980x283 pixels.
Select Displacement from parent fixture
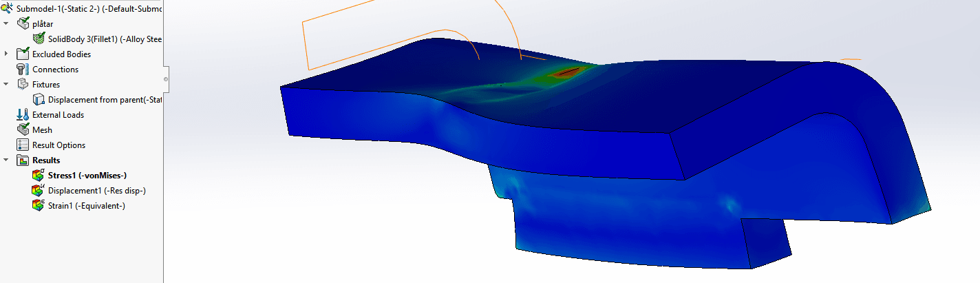click(105, 100)
